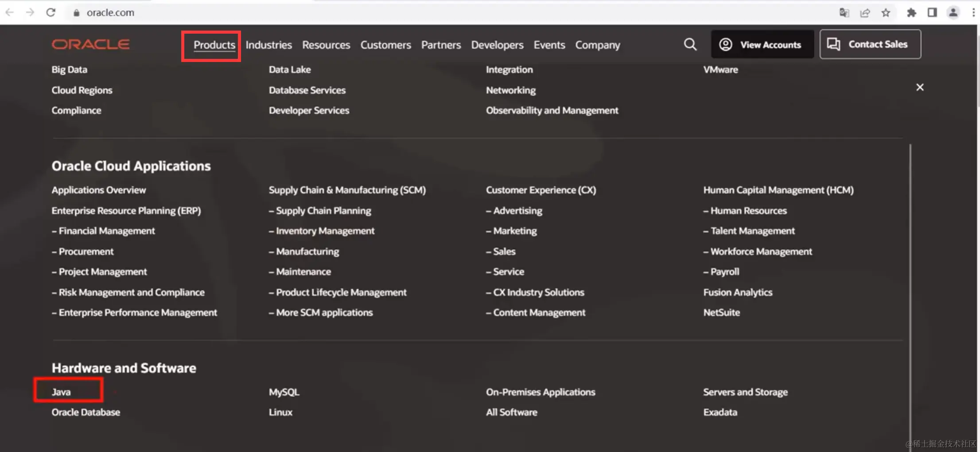The height and width of the screenshot is (452, 980).
Task: Click the Oracle logo
Action: coord(90,44)
